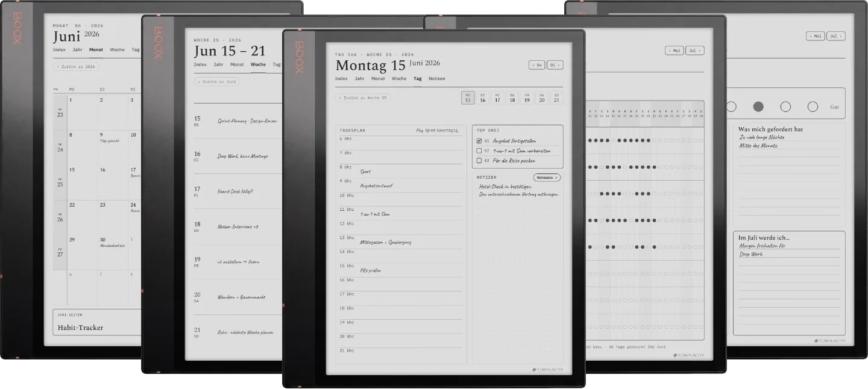The image size is (868, 389).
Task: Click 'Zurück zu Woche 25' on the day page
Action: point(363,98)
